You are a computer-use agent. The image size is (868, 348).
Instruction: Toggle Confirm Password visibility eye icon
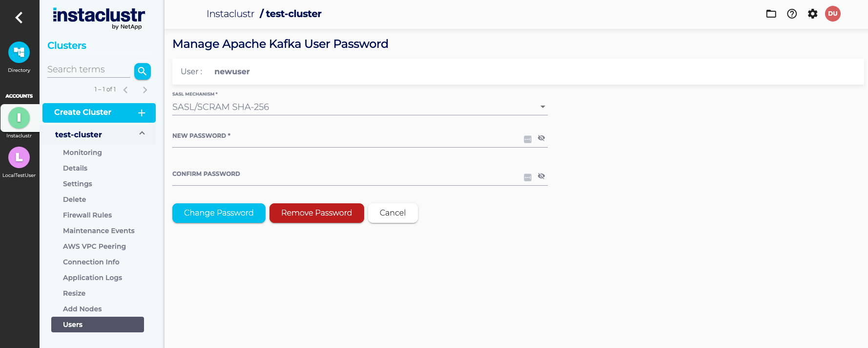click(x=541, y=176)
